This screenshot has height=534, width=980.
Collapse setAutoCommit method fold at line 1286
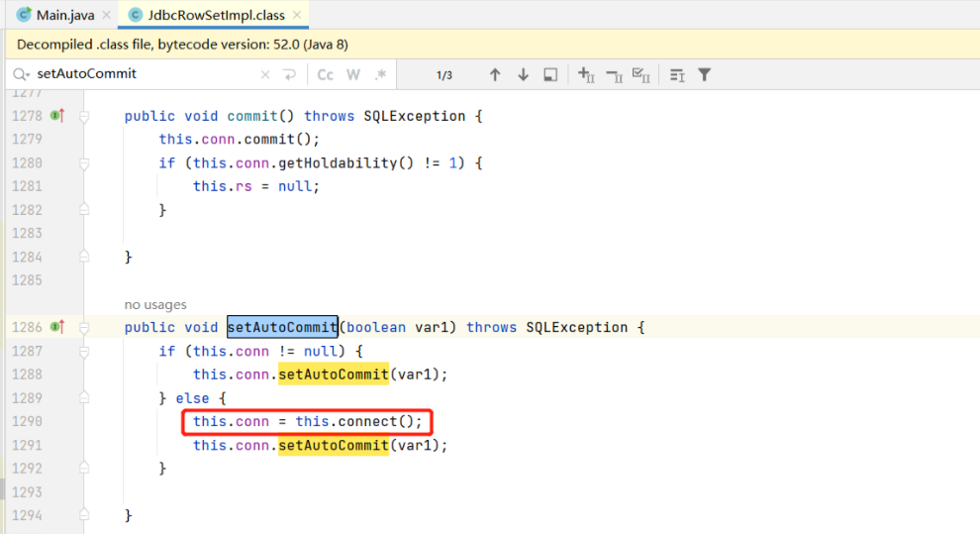[x=84, y=328]
